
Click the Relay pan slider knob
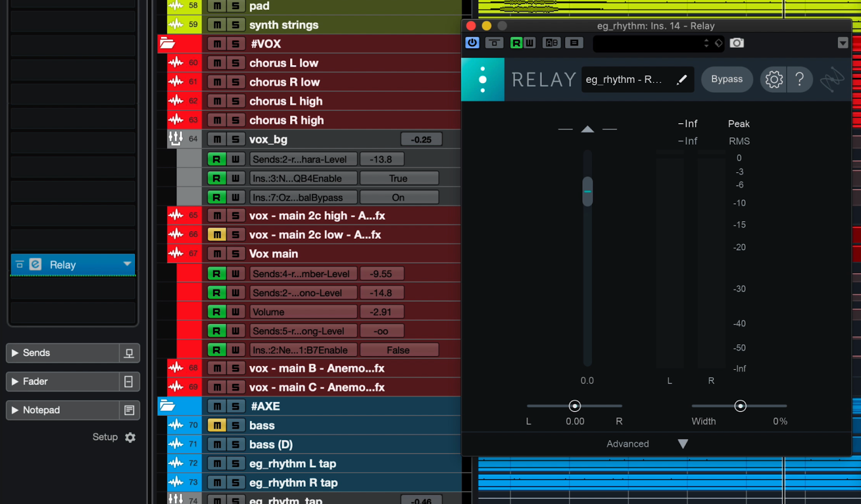click(575, 406)
